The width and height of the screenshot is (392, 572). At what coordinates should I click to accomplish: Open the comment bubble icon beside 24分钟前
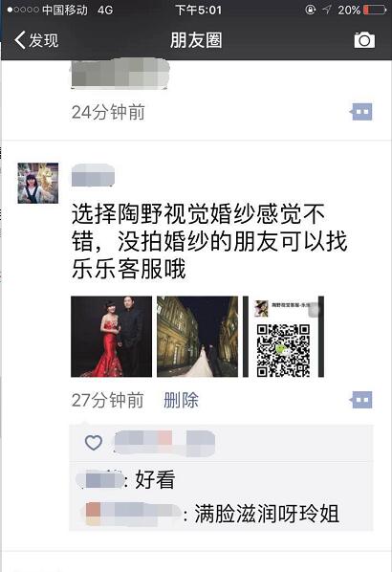pos(360,112)
